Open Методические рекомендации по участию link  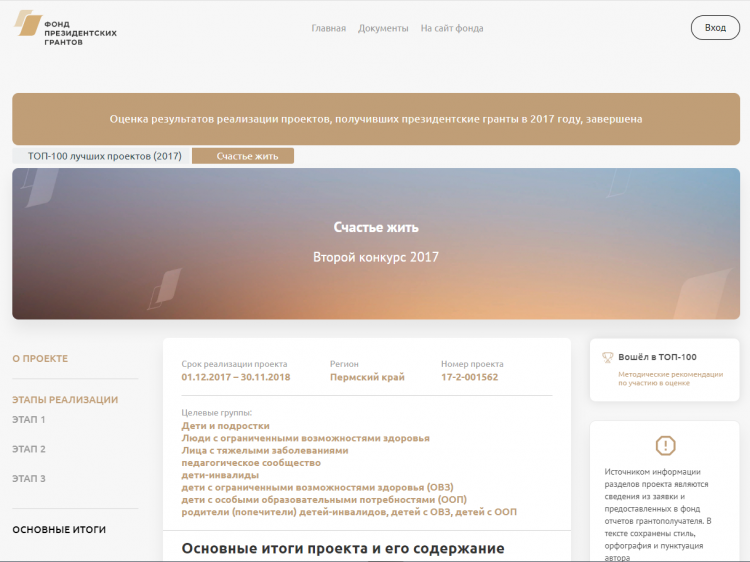tap(668, 377)
